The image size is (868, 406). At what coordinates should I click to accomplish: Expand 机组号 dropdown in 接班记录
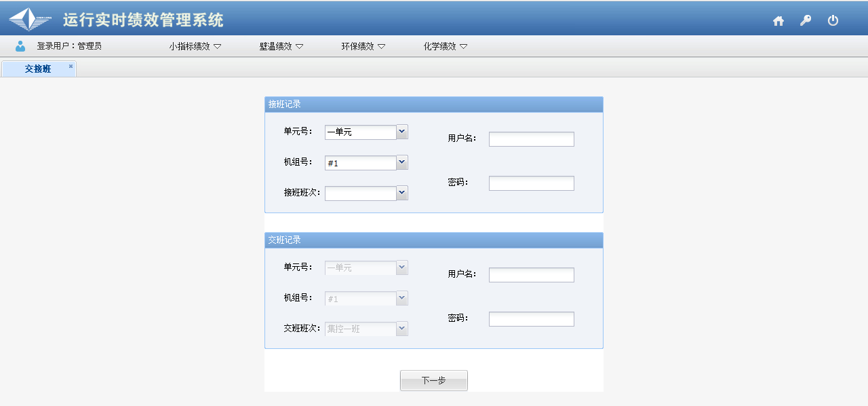point(402,162)
